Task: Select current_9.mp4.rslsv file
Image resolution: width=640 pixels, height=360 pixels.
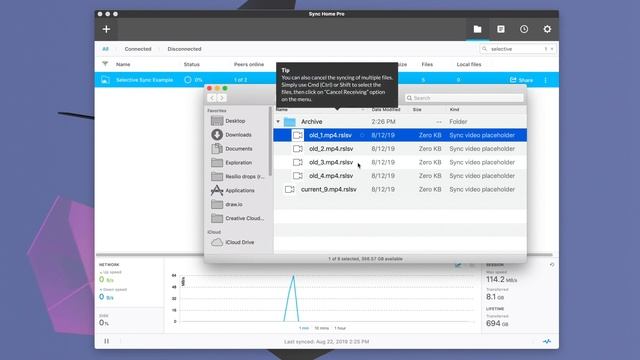Action: (400, 189)
